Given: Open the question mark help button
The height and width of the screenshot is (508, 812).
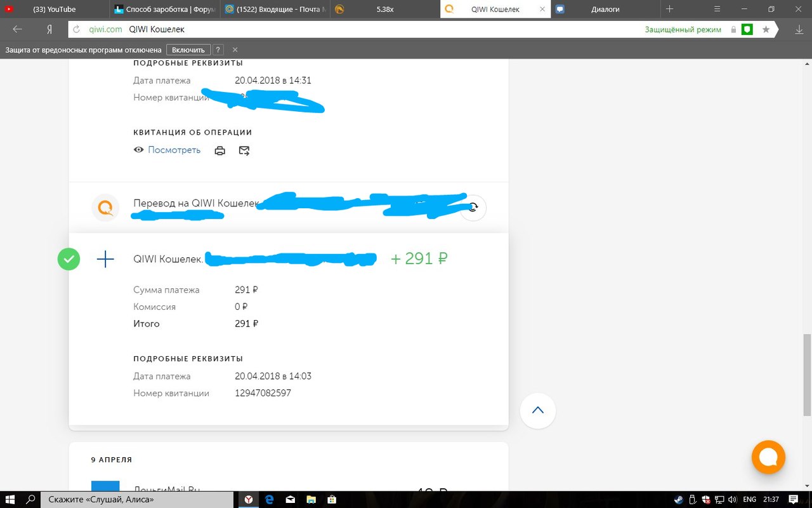Looking at the screenshot, I should [x=218, y=50].
